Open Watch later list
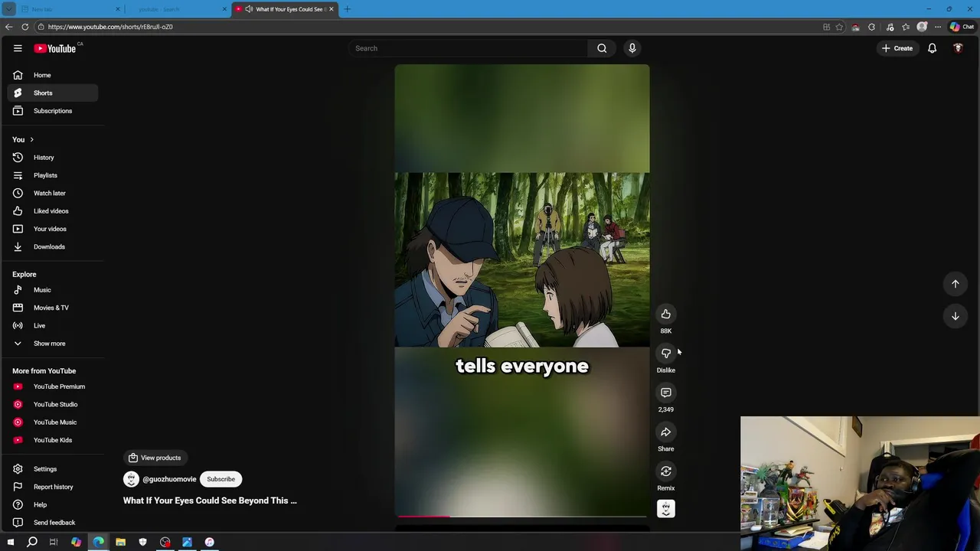This screenshot has width=980, height=551. click(x=52, y=193)
